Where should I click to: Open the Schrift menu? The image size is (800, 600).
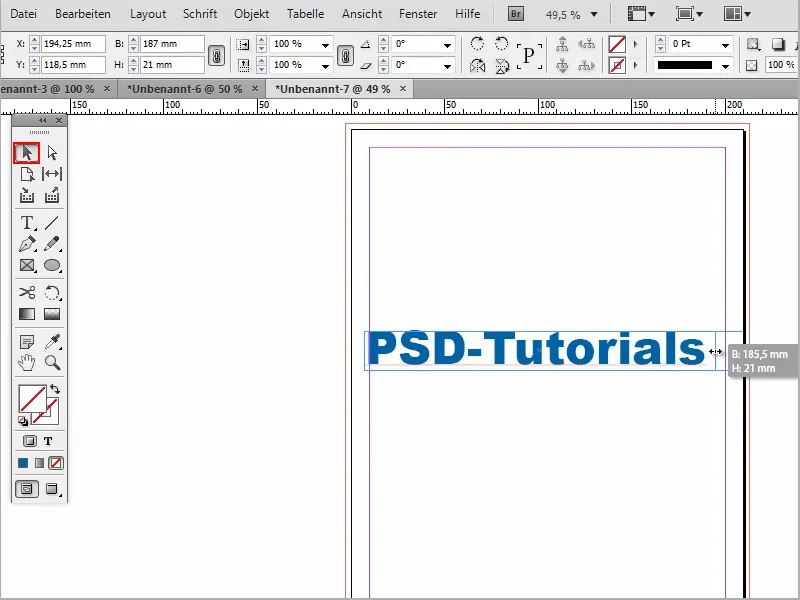click(200, 14)
